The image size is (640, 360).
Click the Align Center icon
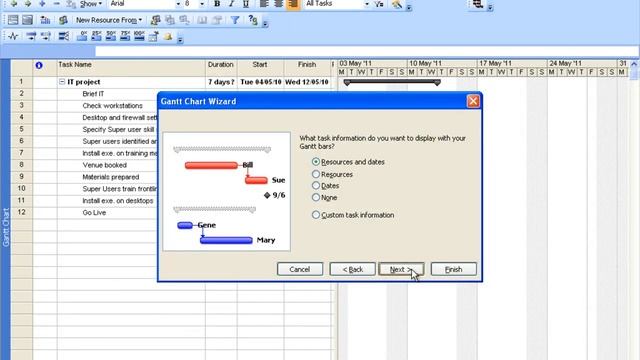(278, 4)
